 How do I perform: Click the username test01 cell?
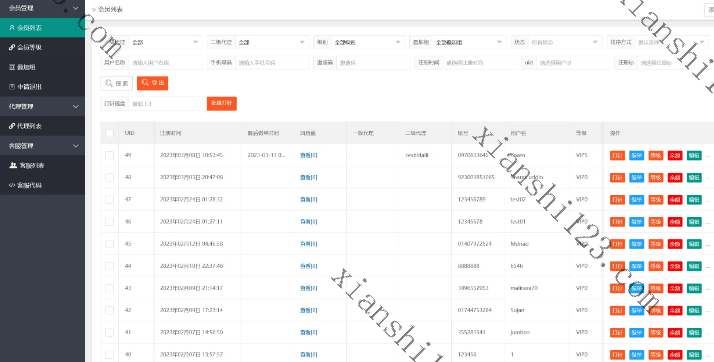click(518, 222)
